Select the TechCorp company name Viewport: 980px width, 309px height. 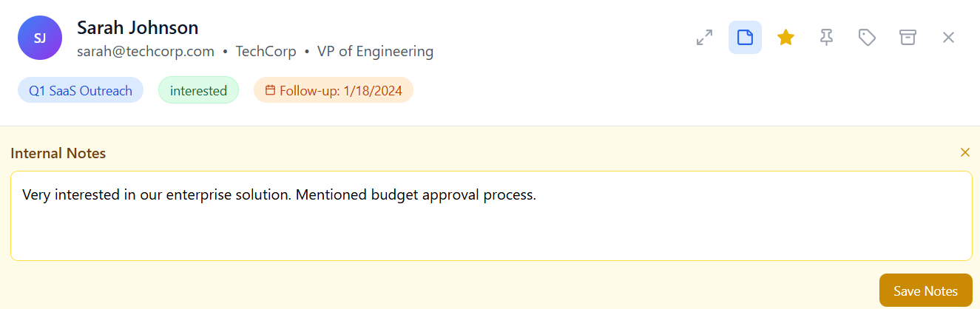coord(266,52)
